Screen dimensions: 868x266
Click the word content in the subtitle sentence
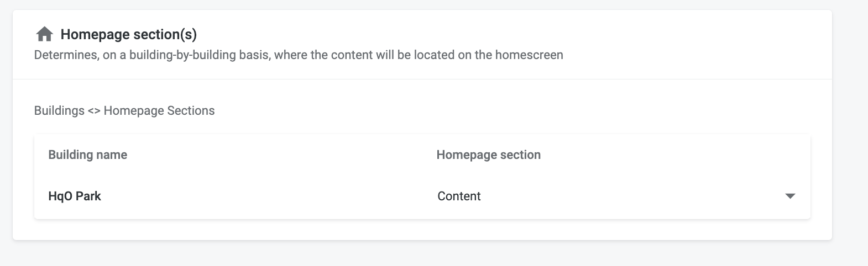pyautogui.click(x=353, y=55)
